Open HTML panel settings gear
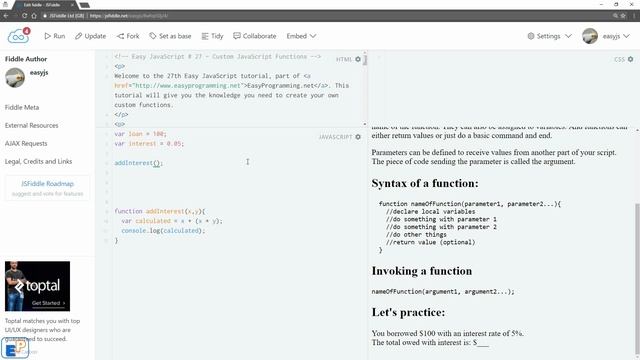640x360 pixels. point(358,59)
